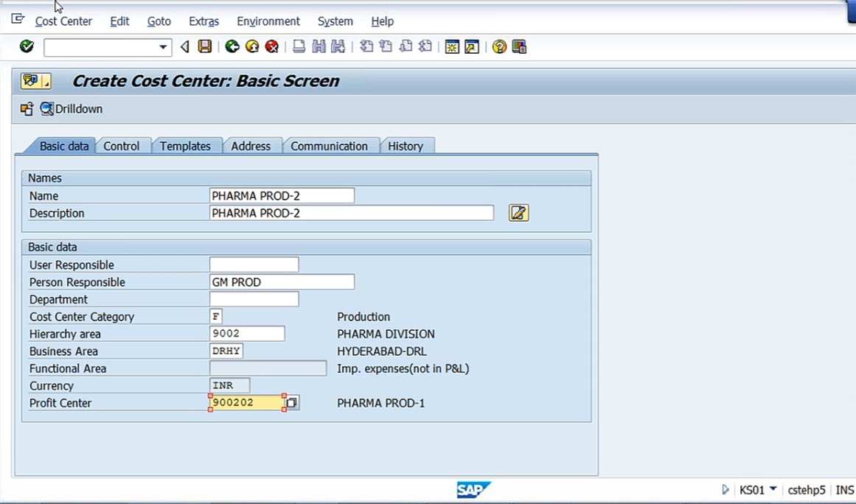Screen dimensions: 856x504
Task: Go to last page using toolbar icon
Action: [x=425, y=47]
